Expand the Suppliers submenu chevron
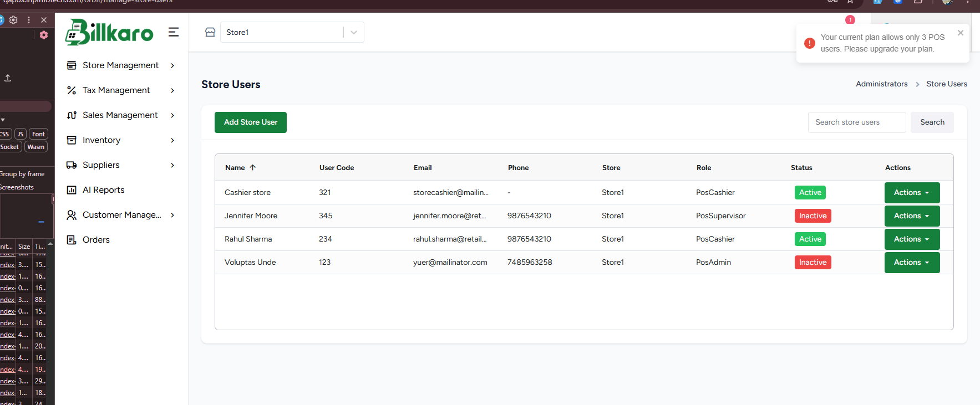980x405 pixels. pyautogui.click(x=172, y=165)
